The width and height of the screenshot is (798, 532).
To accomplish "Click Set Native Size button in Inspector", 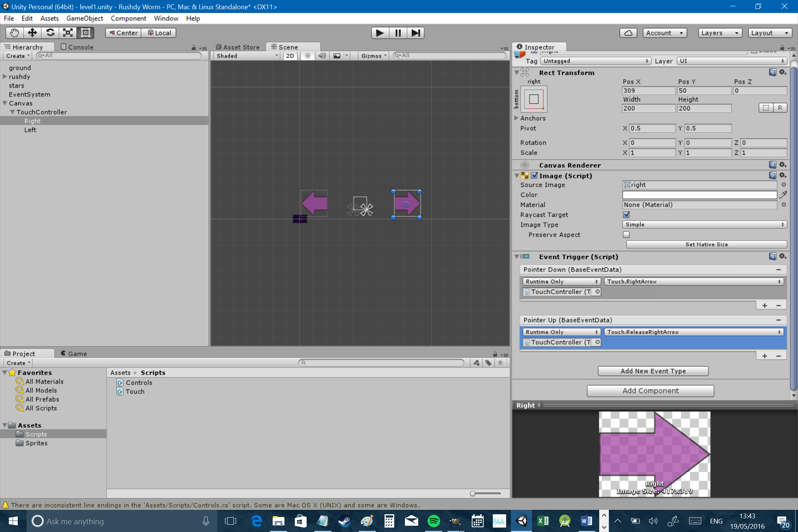I will tap(706, 244).
